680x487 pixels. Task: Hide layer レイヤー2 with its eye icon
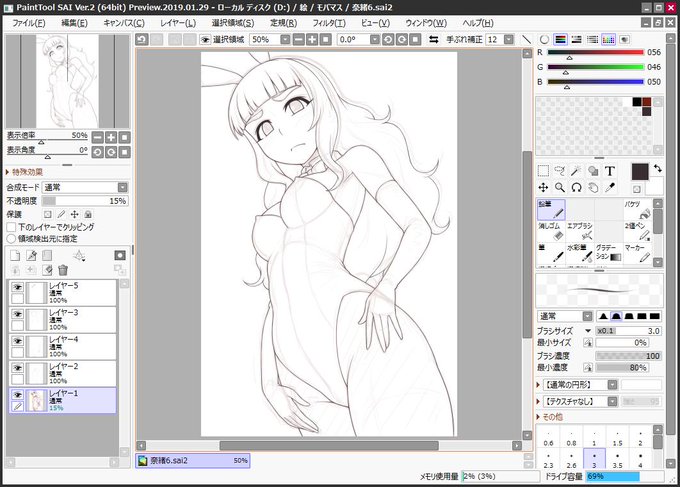[17, 367]
